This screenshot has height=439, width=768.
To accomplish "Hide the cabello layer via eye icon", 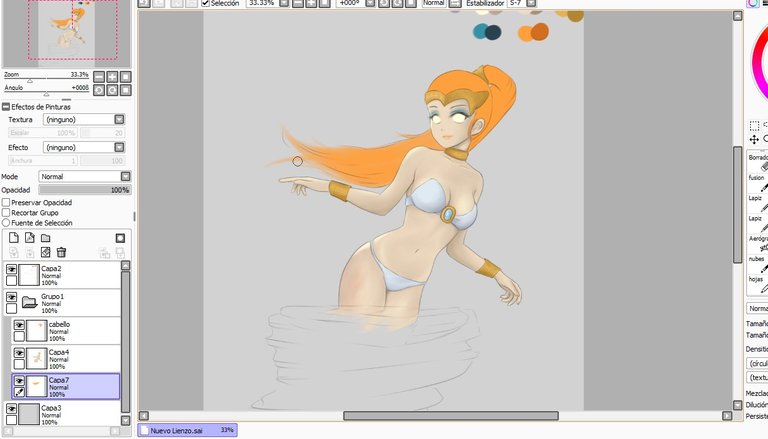I will pyautogui.click(x=19, y=325).
